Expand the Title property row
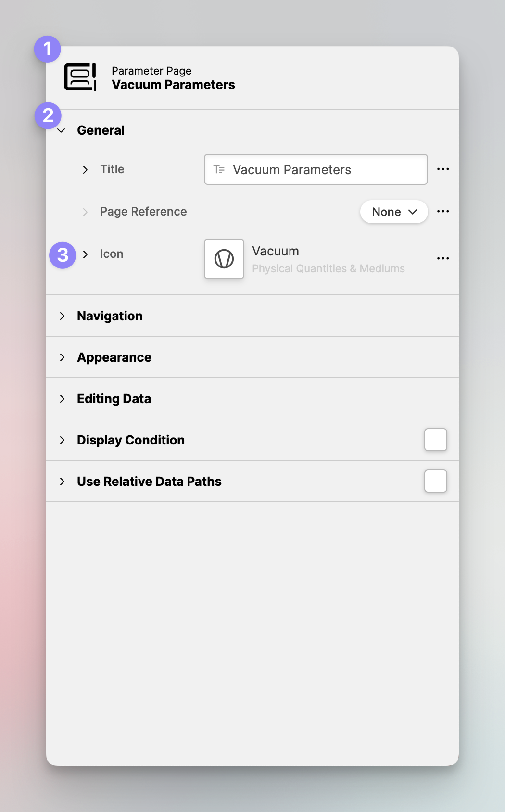The width and height of the screenshot is (505, 812). pyautogui.click(x=85, y=170)
